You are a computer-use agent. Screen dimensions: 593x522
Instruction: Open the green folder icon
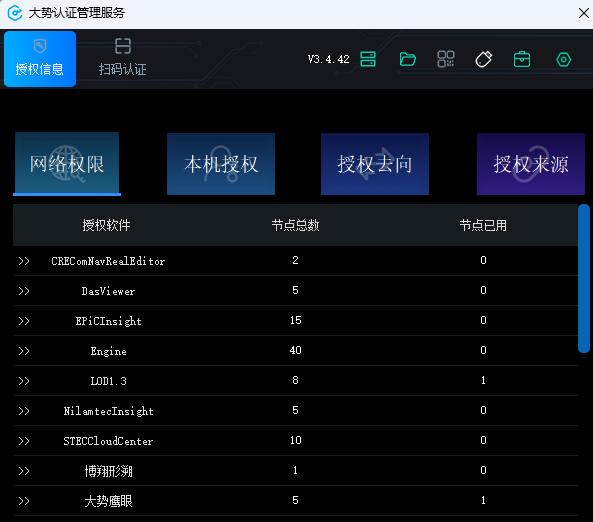pyautogui.click(x=408, y=59)
